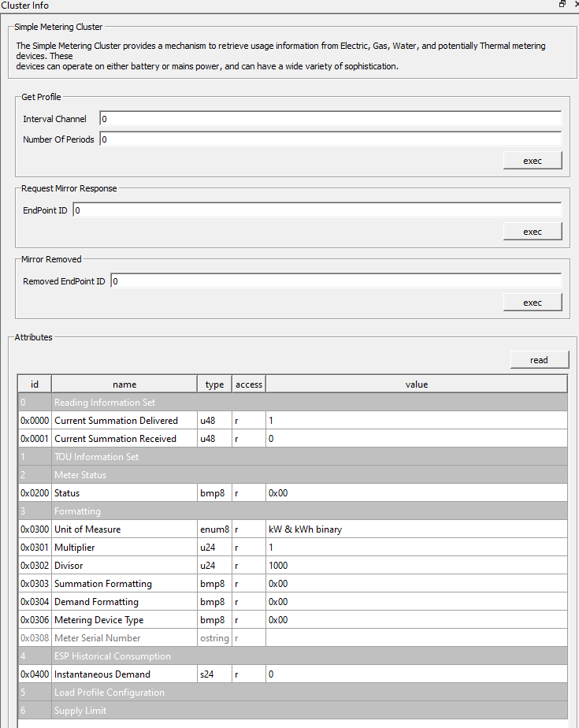The width and height of the screenshot is (579, 728).
Task: Float the Cluster Info panel
Action: (x=560, y=5)
